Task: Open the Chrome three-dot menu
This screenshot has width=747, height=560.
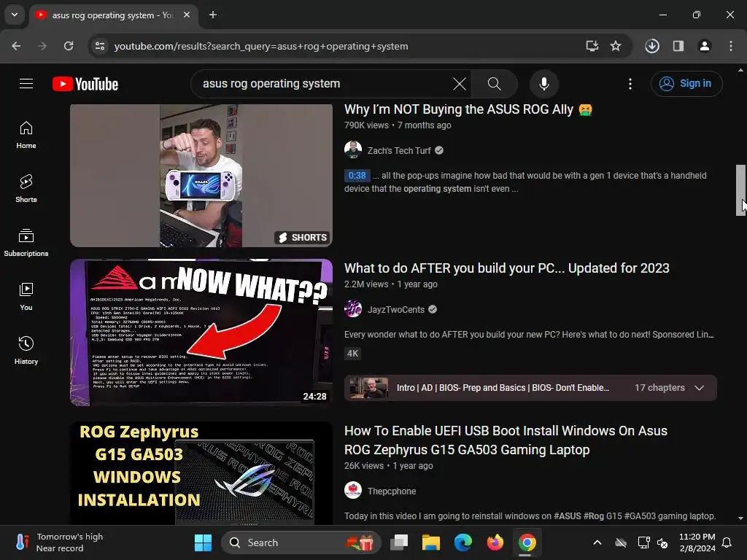Action: [730, 46]
